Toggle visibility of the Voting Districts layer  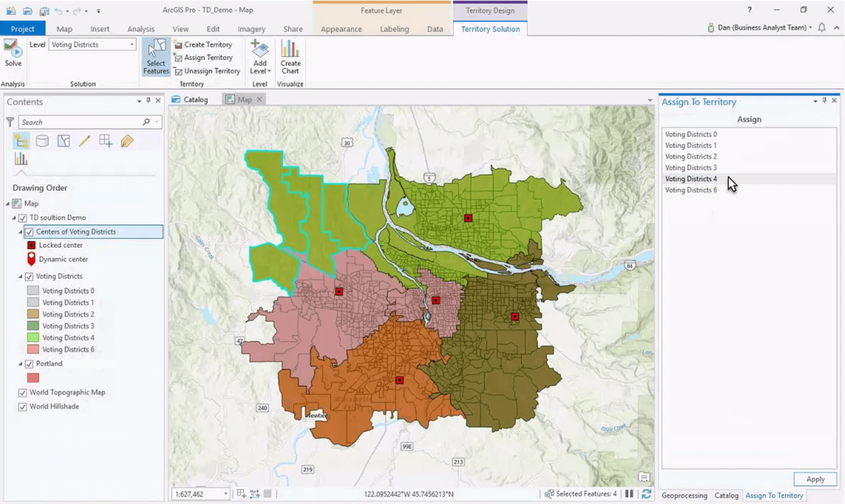click(x=29, y=276)
